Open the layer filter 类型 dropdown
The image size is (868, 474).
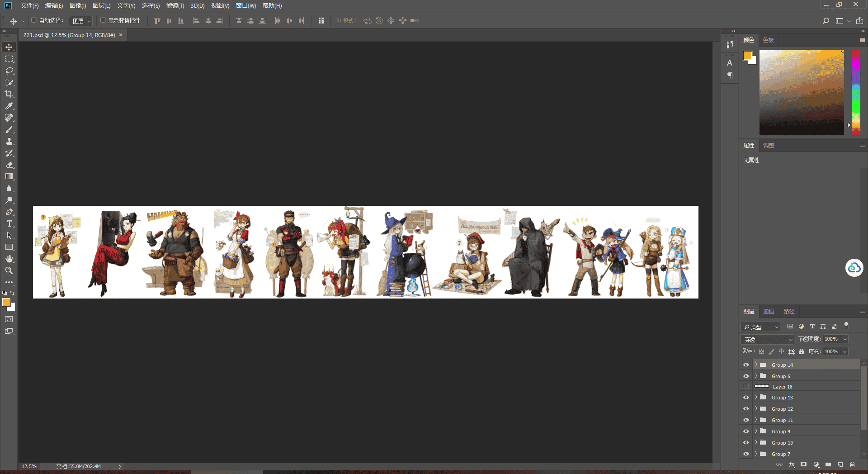761,327
